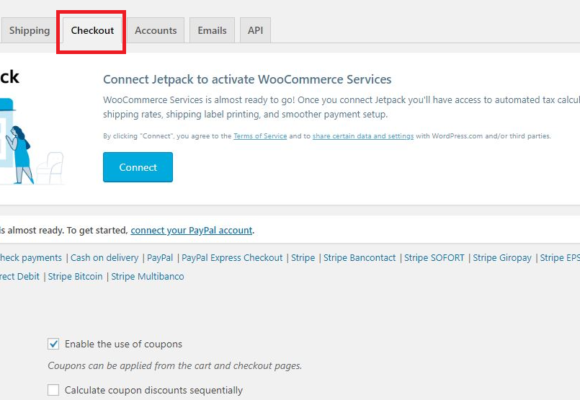580x400 pixels.
Task: Open the PayPal section link
Action: [160, 258]
